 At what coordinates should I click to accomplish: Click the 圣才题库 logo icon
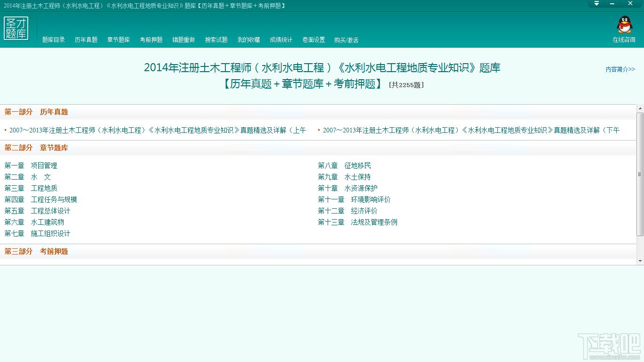[x=17, y=29]
